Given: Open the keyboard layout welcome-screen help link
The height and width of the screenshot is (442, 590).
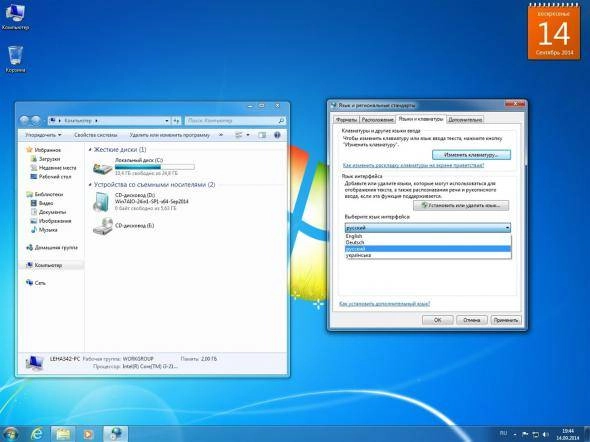Looking at the screenshot, I should tap(414, 166).
